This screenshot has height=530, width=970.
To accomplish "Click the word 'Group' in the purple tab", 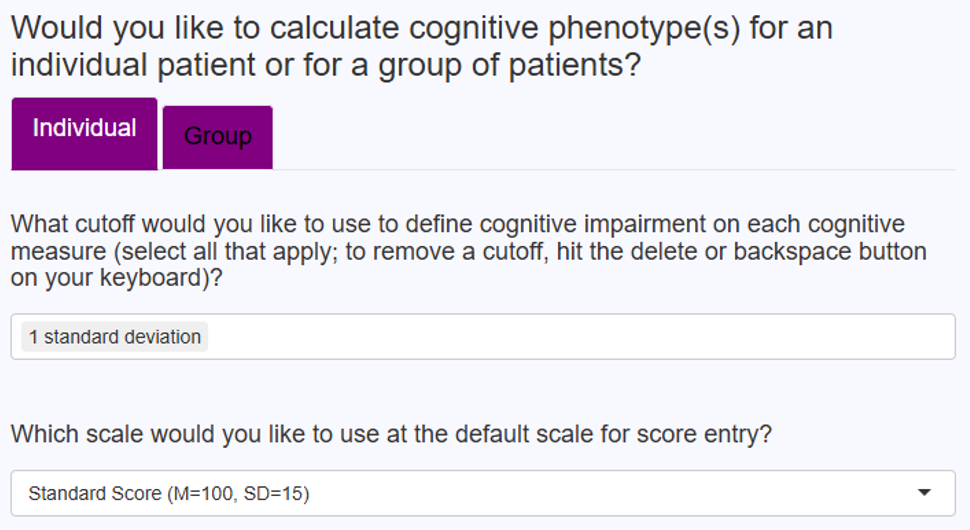I will (217, 136).
